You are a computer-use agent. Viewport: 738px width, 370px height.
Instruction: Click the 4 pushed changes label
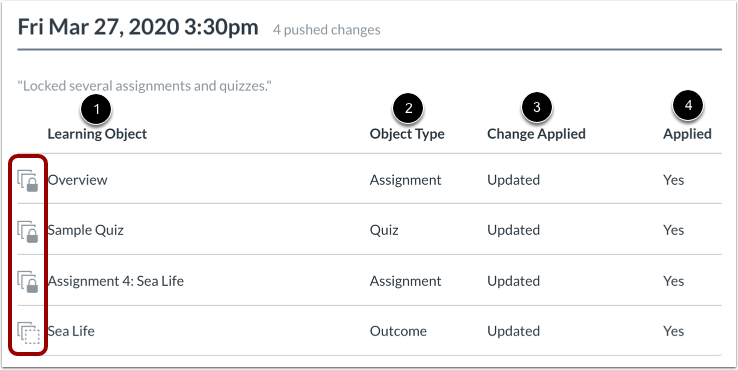pyautogui.click(x=327, y=30)
